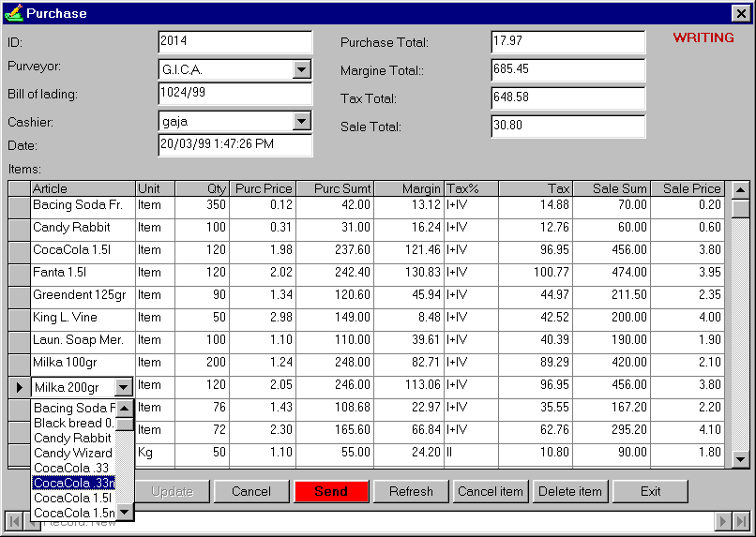Open the Cashier dropdown gaja
Image resolution: width=756 pixels, height=537 pixels.
coord(301,122)
